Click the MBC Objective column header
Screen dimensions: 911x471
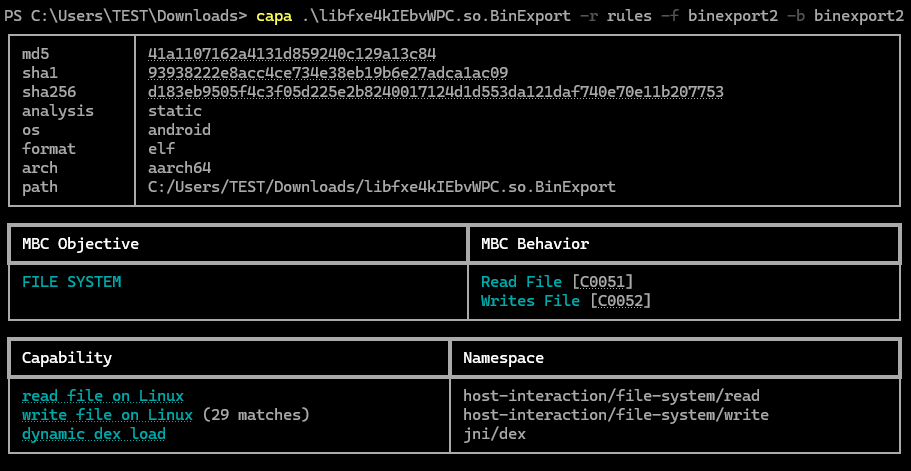pos(80,244)
